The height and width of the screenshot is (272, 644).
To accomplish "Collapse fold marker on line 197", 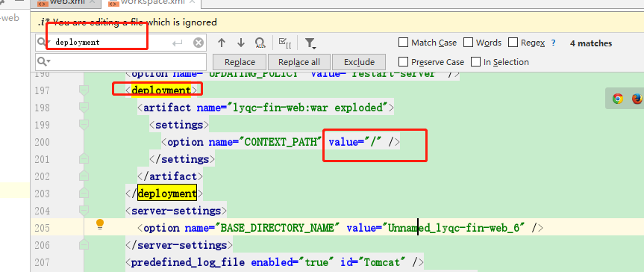I will 84,90.
